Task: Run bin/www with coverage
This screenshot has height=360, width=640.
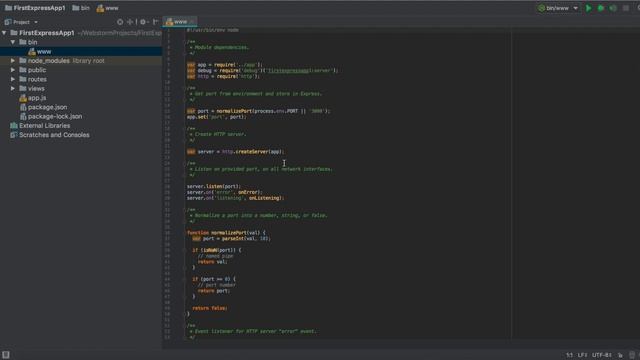Action: tap(613, 8)
